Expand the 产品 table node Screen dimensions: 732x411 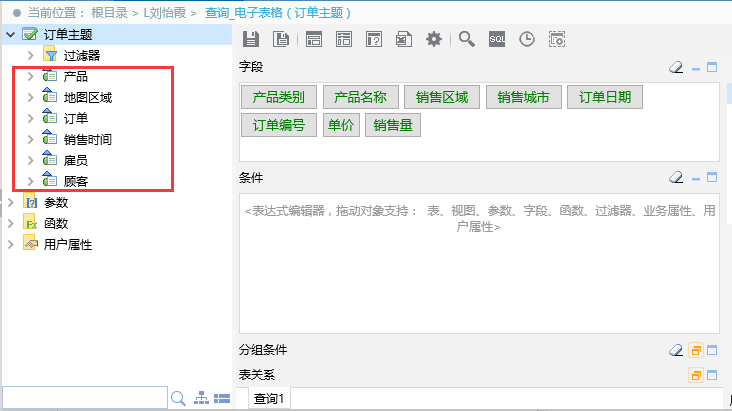coord(31,76)
